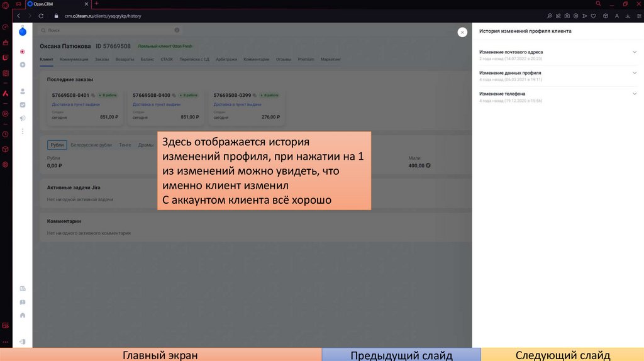Copy order number 57669508-0399
This screenshot has height=361, width=644.
[255, 95]
